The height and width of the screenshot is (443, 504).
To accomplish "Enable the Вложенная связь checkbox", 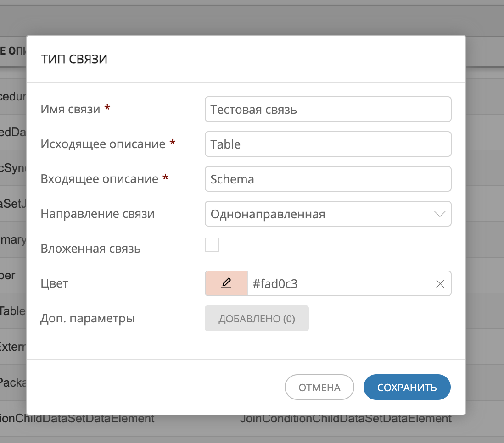I will tap(212, 245).
